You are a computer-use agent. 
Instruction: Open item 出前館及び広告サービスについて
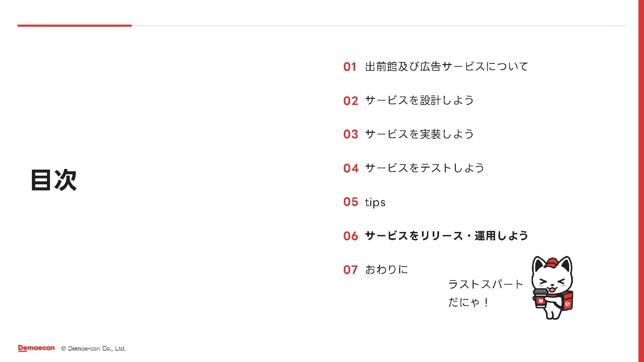(446, 66)
